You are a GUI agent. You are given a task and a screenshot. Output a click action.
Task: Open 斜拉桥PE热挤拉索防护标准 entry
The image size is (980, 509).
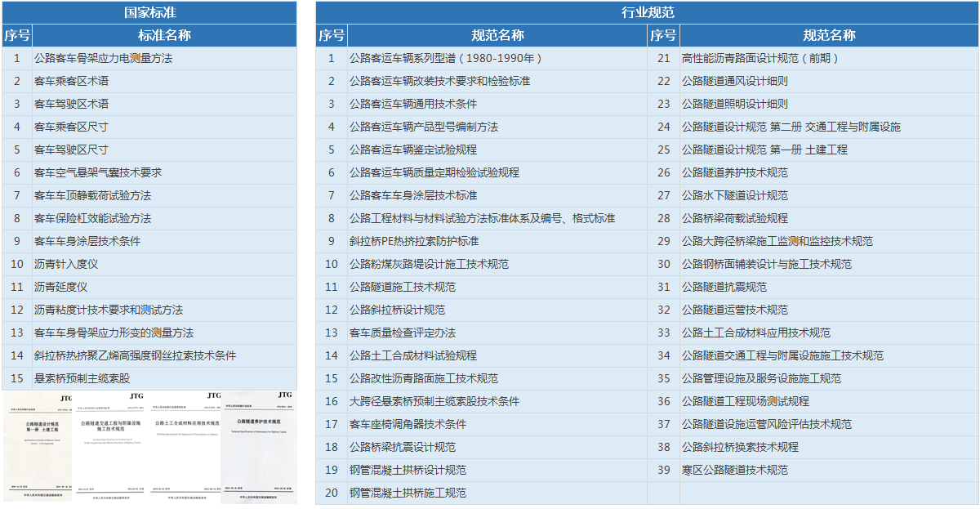pos(414,241)
